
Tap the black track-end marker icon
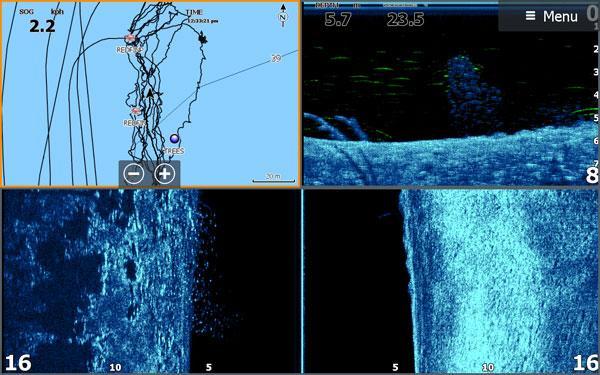202,38
